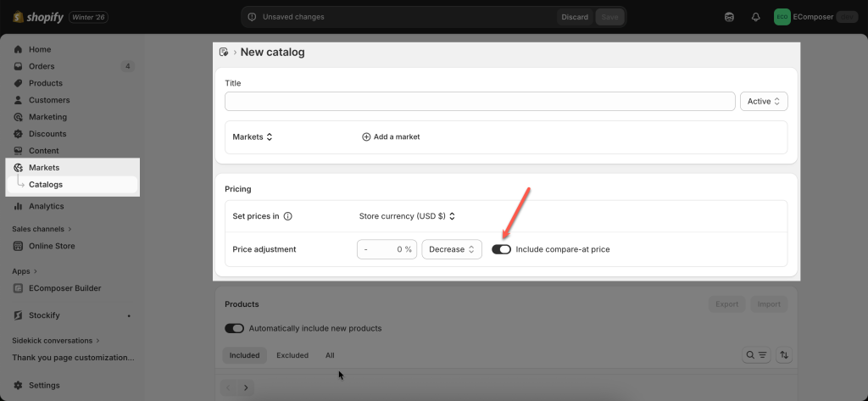The height and width of the screenshot is (401, 868).
Task: Click the Shopify logo in header
Action: pyautogui.click(x=36, y=17)
